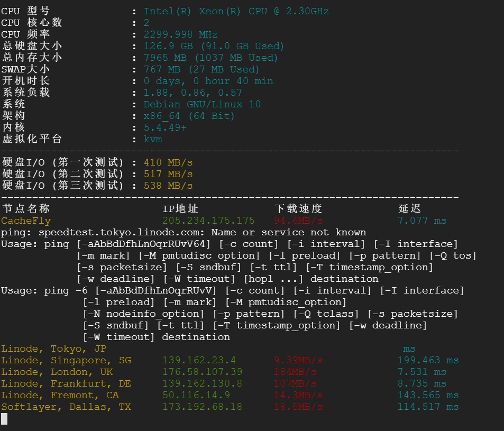This screenshot has width=504, height=431.
Task: Click the kvm virtualization platform value
Action: [x=153, y=139]
